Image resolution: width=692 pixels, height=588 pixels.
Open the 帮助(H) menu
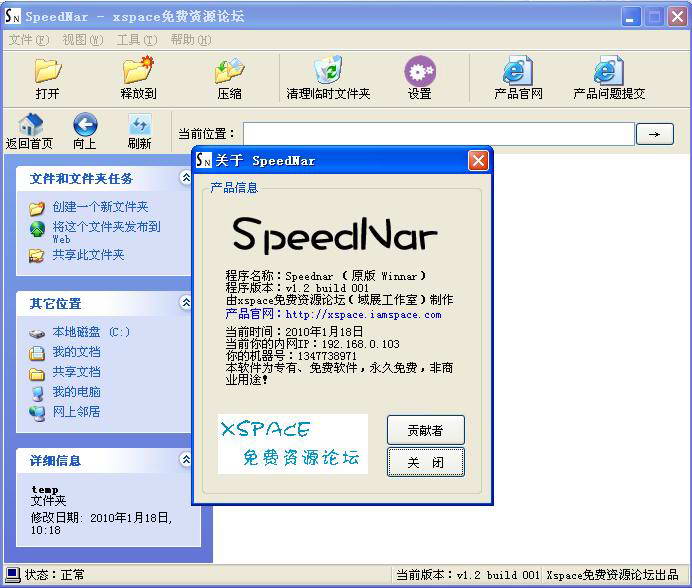point(191,40)
